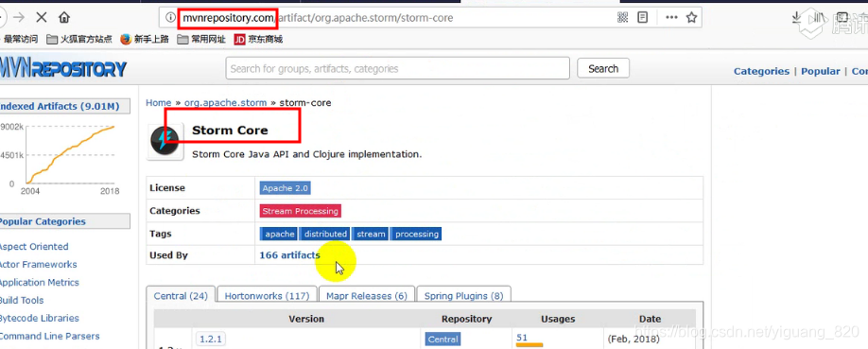
Task: Open Aspect Oriented category
Action: tap(33, 247)
